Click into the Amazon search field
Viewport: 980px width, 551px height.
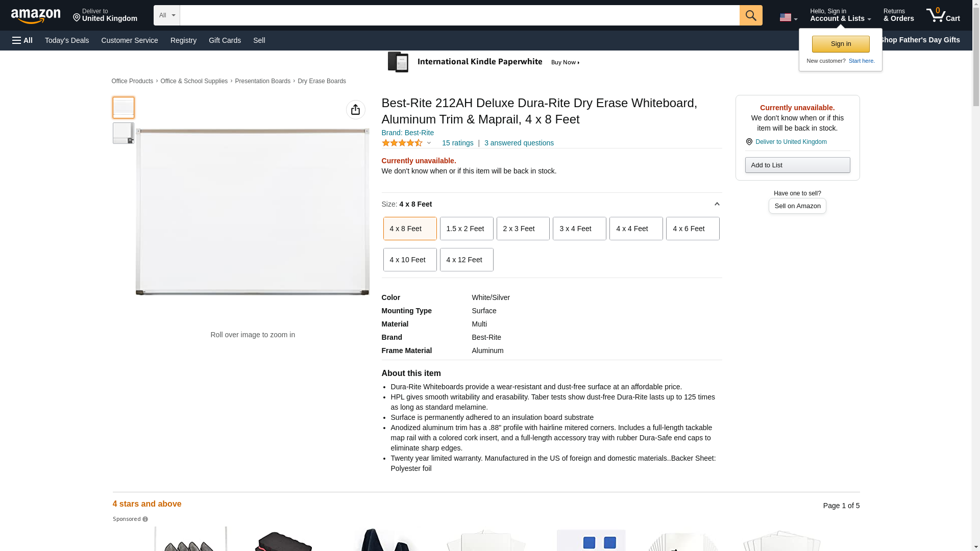459,15
